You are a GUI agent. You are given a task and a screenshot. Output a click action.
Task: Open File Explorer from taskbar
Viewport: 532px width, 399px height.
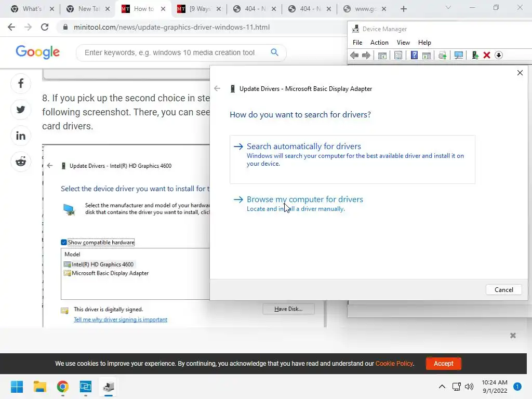39,387
